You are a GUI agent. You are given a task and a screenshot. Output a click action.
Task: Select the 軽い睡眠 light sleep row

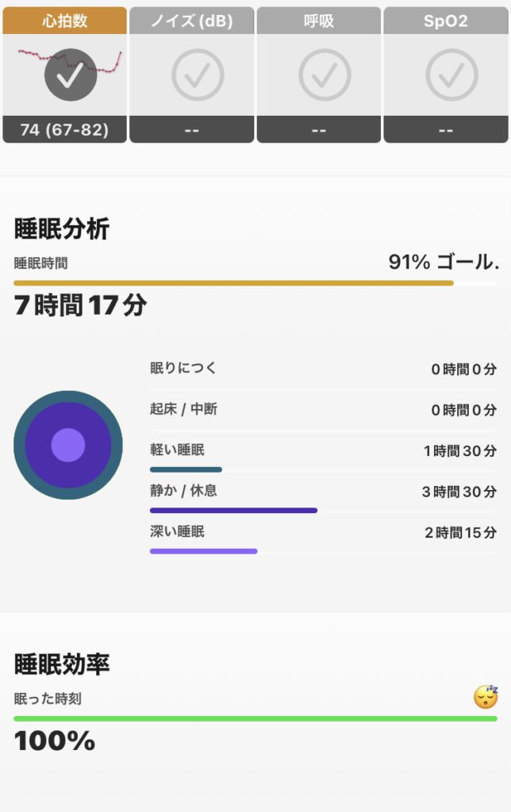(x=323, y=456)
